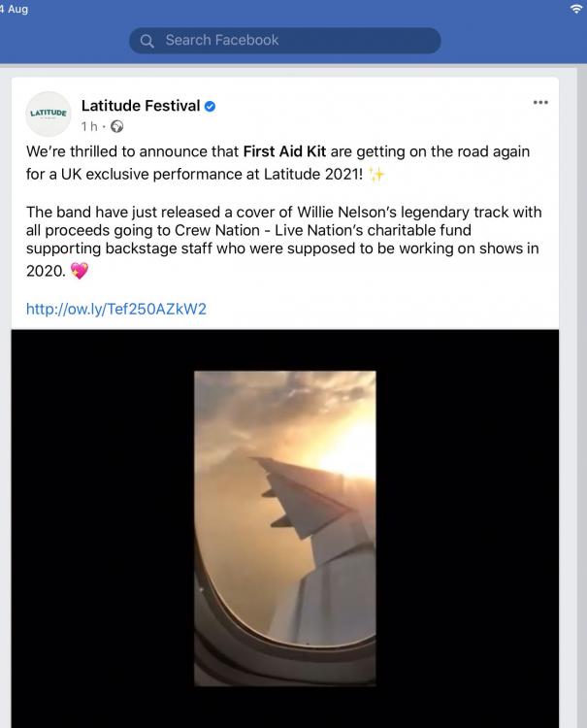Click the black area left of the video
587x728 pixels.
[103, 528]
